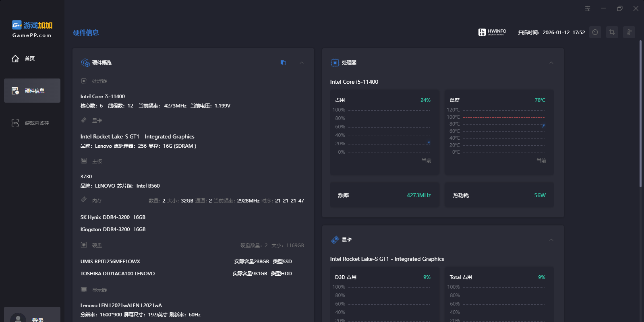Click the 热功耗 56W power card

[x=499, y=195]
